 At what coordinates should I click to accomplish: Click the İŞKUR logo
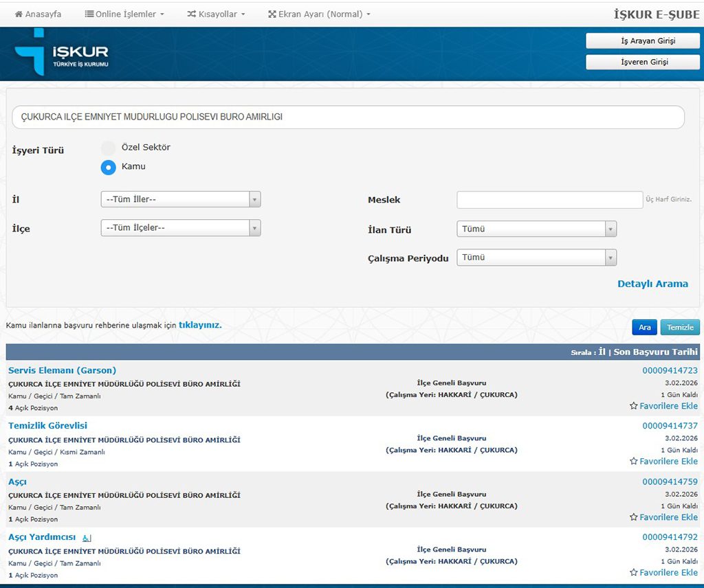61,54
